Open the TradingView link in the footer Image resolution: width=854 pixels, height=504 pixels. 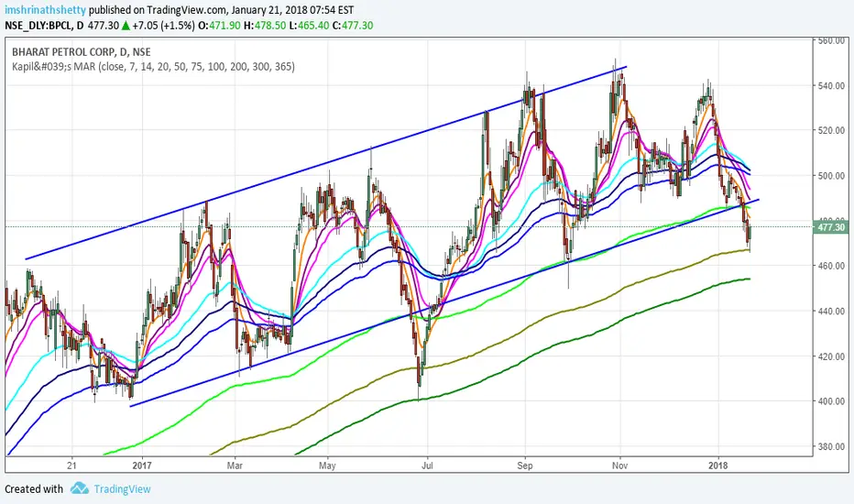(122, 488)
